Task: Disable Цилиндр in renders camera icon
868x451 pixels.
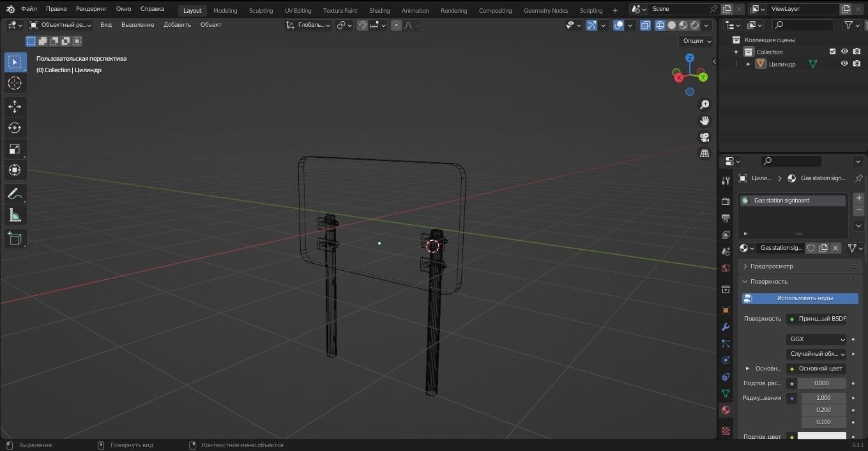Action: 857,64
